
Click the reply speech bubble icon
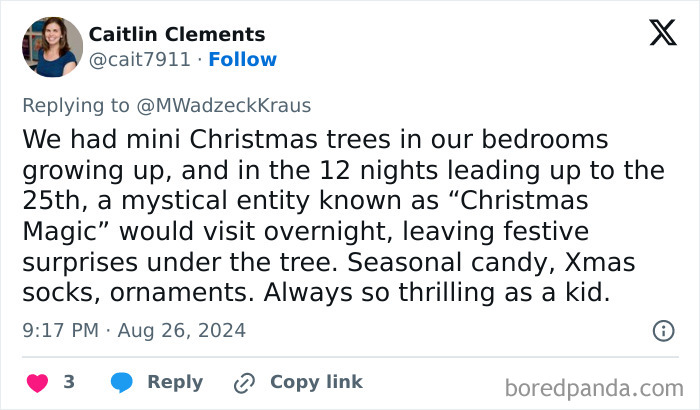[x=122, y=382]
